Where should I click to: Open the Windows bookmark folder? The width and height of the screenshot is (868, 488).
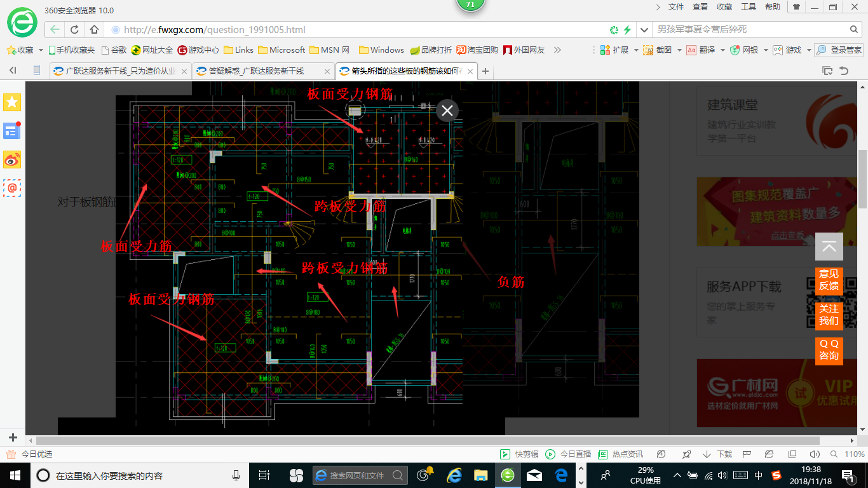[381, 50]
